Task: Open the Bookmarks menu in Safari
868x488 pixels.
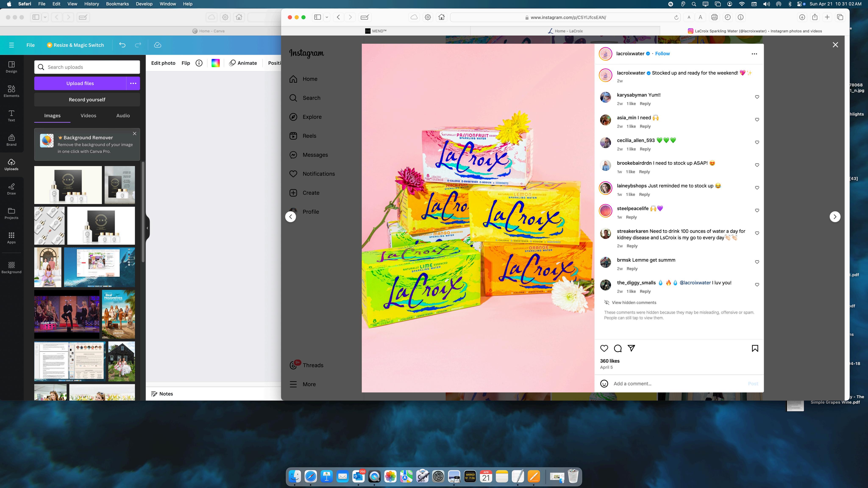Action: (117, 4)
